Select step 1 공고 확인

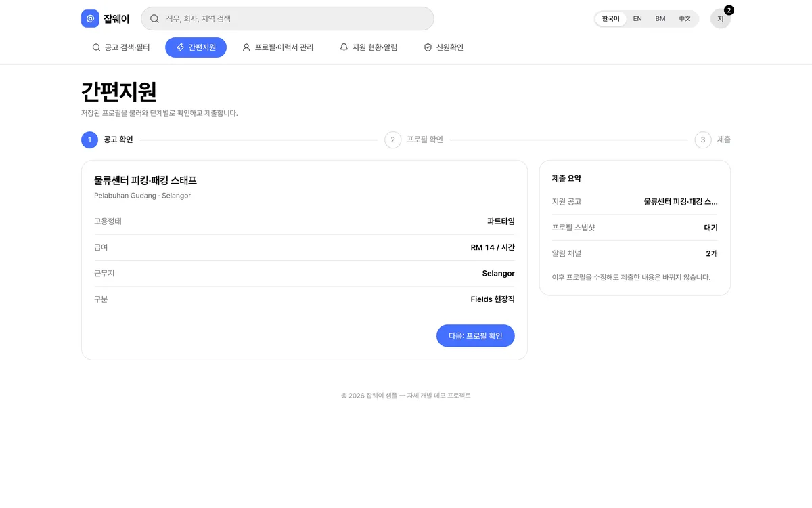point(107,140)
